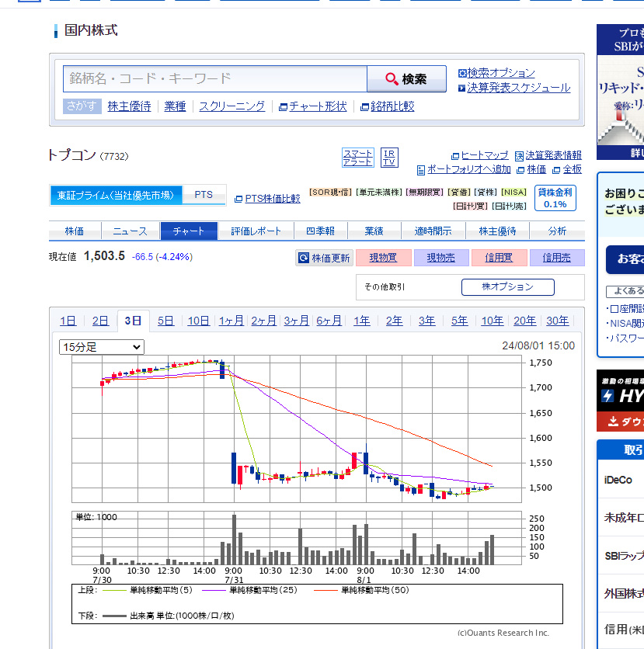This screenshot has height=649, width=644.
Task: Open ヒートマップ link
Action: click(x=480, y=155)
